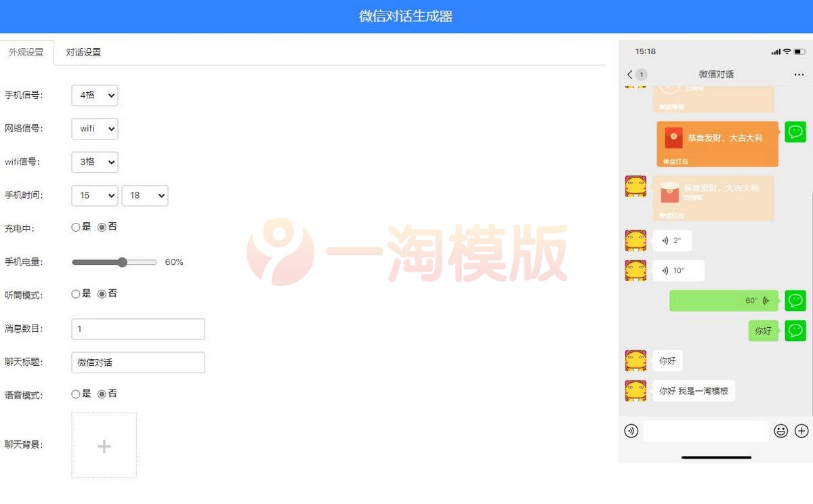Switch to the 对话设置 tab

(83, 52)
